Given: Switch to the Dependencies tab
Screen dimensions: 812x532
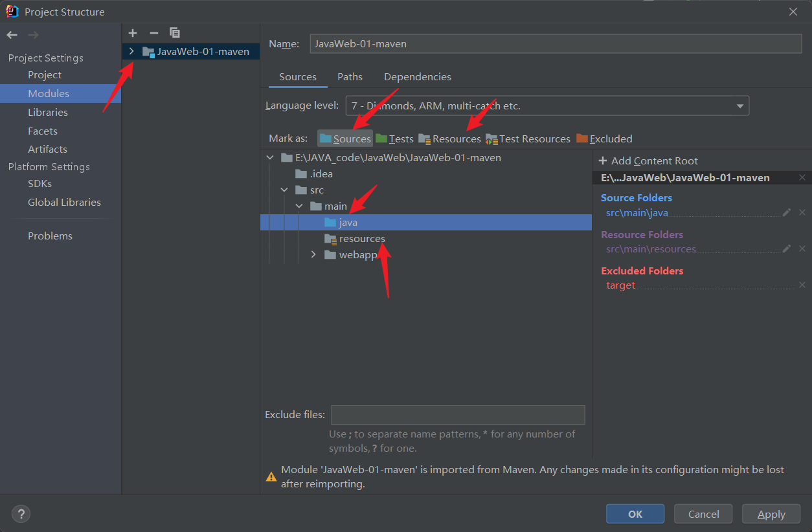Looking at the screenshot, I should pyautogui.click(x=418, y=76).
